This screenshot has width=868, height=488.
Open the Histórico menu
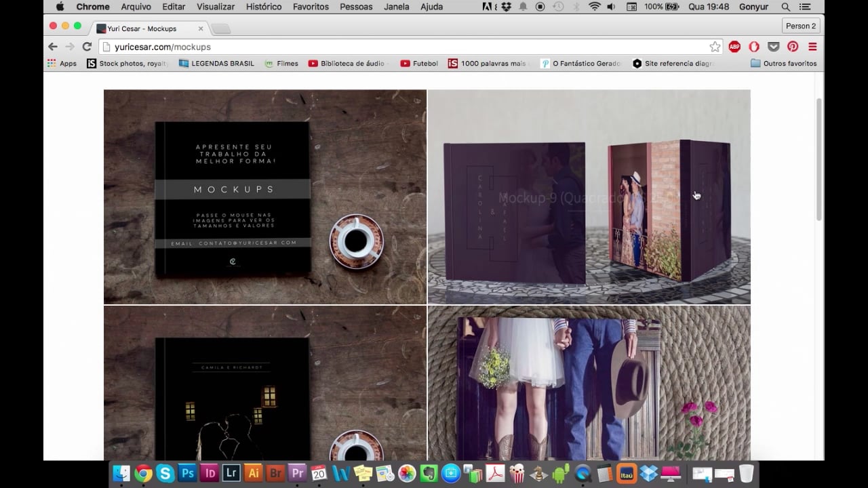(x=264, y=7)
